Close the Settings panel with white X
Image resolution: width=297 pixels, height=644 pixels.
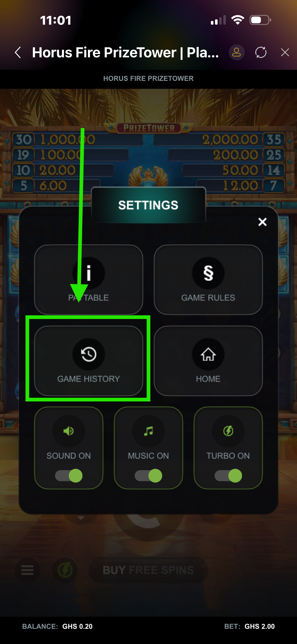pyautogui.click(x=262, y=222)
